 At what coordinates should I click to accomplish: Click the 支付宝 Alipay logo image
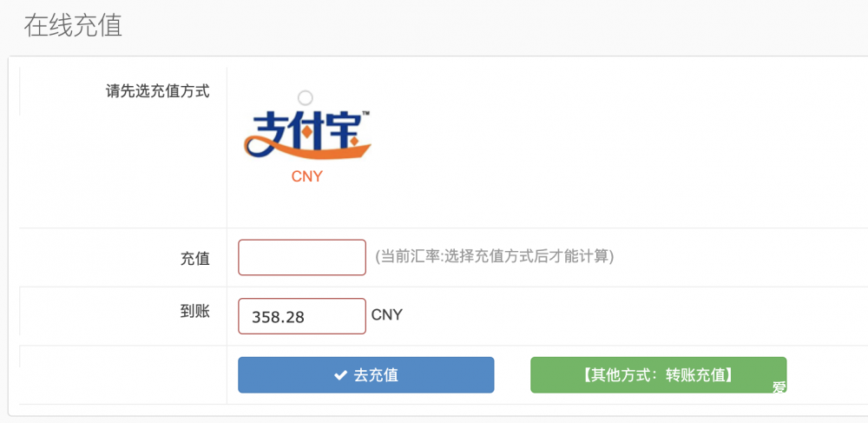[x=307, y=136]
